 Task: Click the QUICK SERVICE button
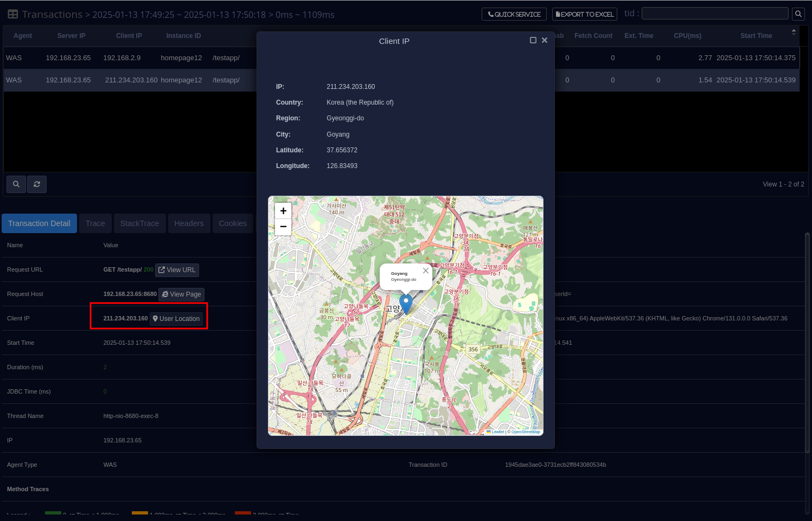click(514, 14)
